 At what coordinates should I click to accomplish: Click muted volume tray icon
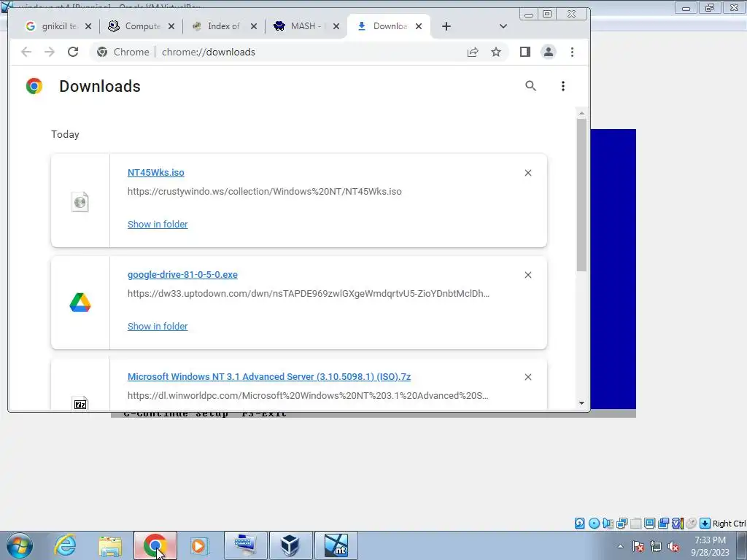click(673, 546)
